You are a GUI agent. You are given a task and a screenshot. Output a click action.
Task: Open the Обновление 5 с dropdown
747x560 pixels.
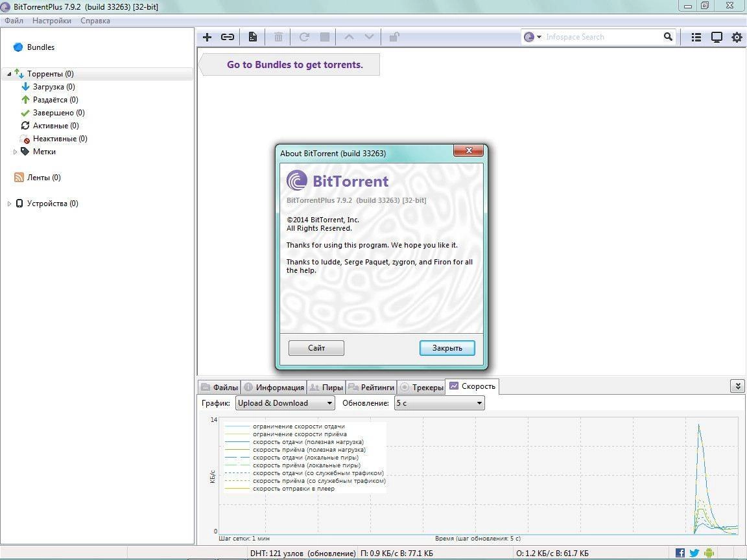439,403
